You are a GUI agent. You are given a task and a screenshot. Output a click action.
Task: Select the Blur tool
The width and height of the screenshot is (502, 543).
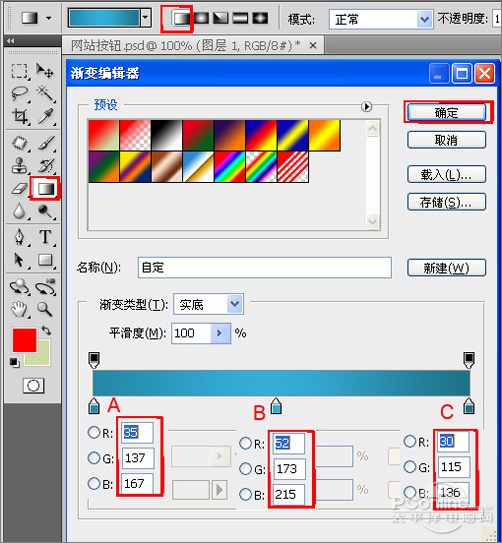click(19, 211)
